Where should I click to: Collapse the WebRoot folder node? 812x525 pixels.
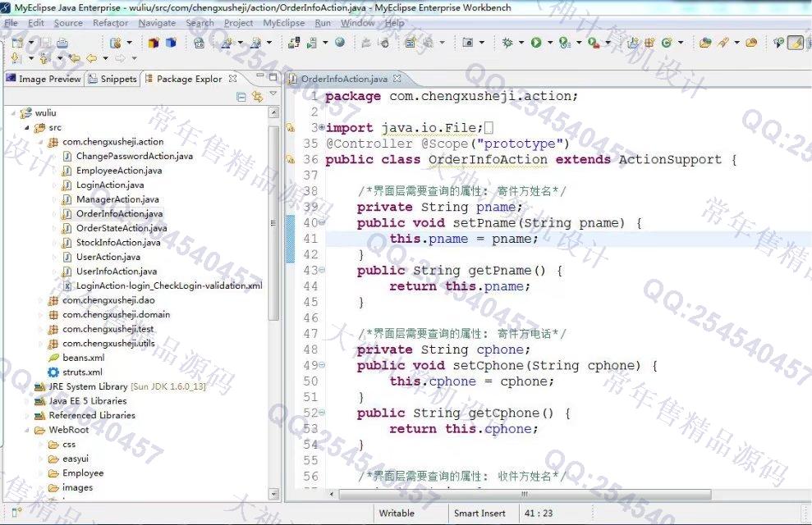click(27, 430)
